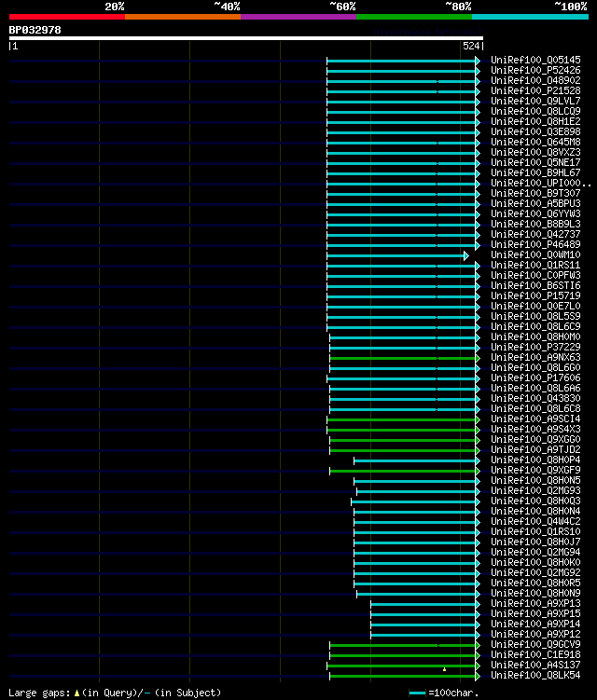The width and height of the screenshot is (597, 700).
Task: Click the UniRef100_A9S4X3 label
Action: [535, 430]
